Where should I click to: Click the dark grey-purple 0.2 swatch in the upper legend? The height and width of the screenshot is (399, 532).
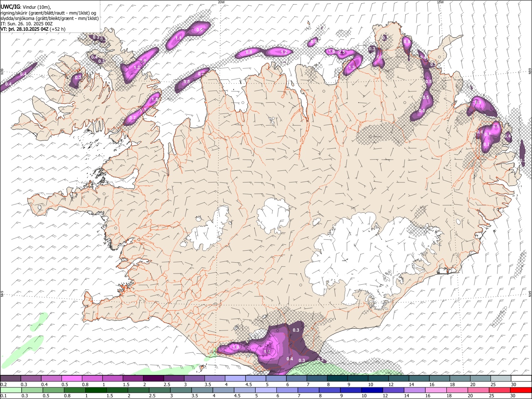10,378
